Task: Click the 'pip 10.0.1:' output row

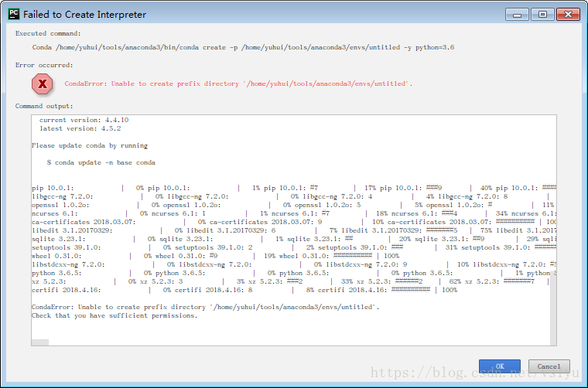Action: pyautogui.click(x=294, y=188)
